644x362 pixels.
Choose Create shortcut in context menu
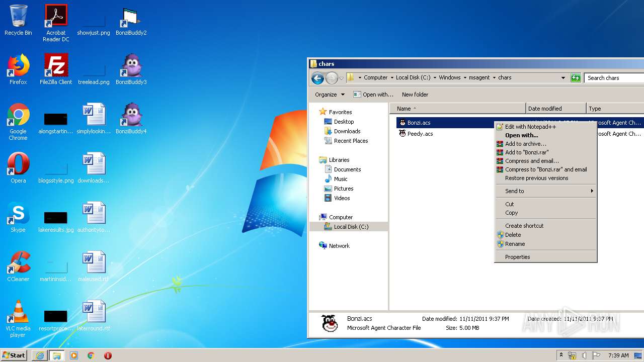coord(546,226)
